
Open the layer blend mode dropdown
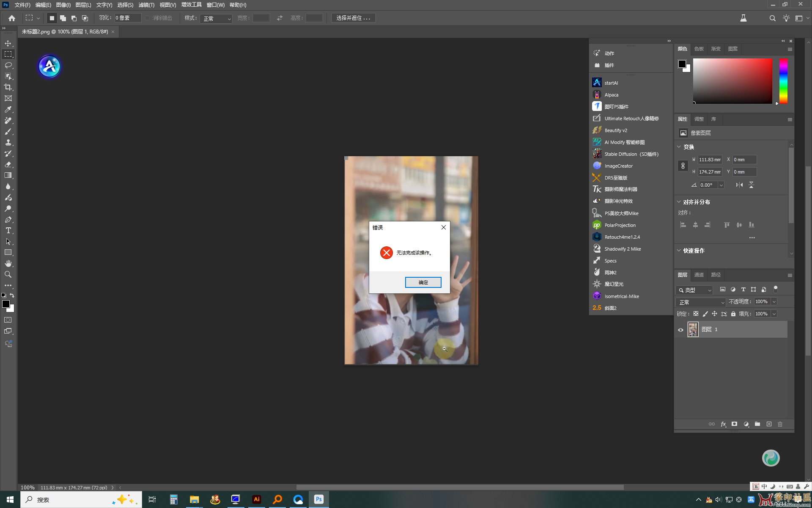(700, 302)
